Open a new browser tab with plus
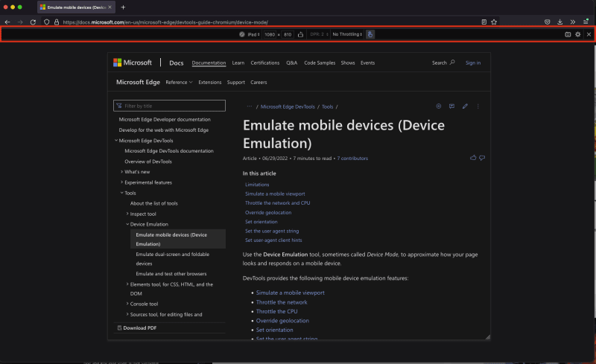 [123, 7]
